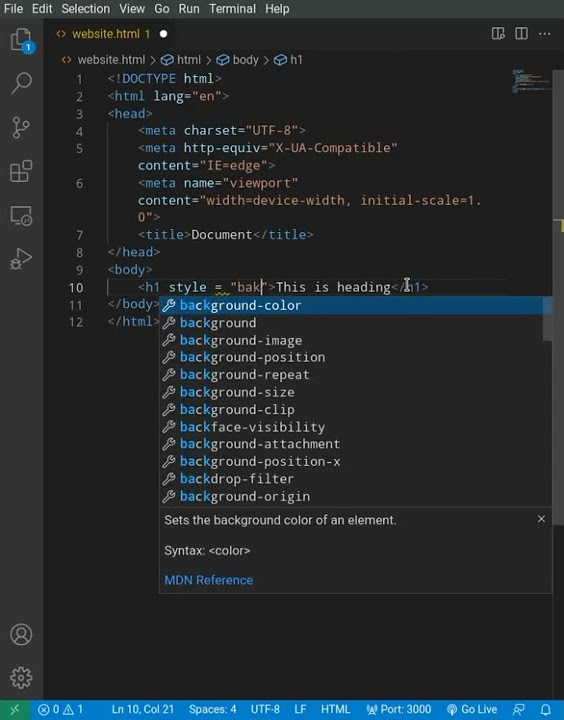564x720 pixels.
Task: Select the background-color suggestion
Action: tap(351, 305)
